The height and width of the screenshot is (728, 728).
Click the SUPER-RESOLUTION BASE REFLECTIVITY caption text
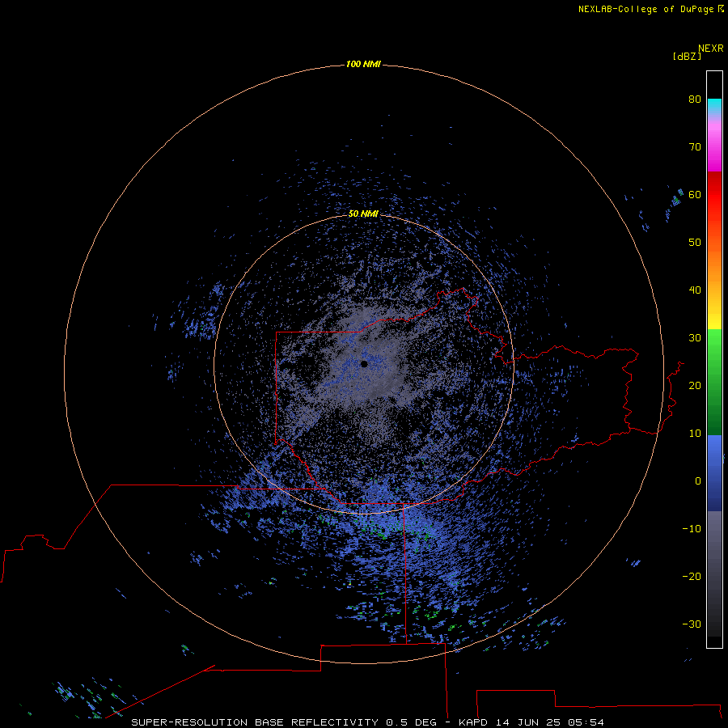[255, 722]
